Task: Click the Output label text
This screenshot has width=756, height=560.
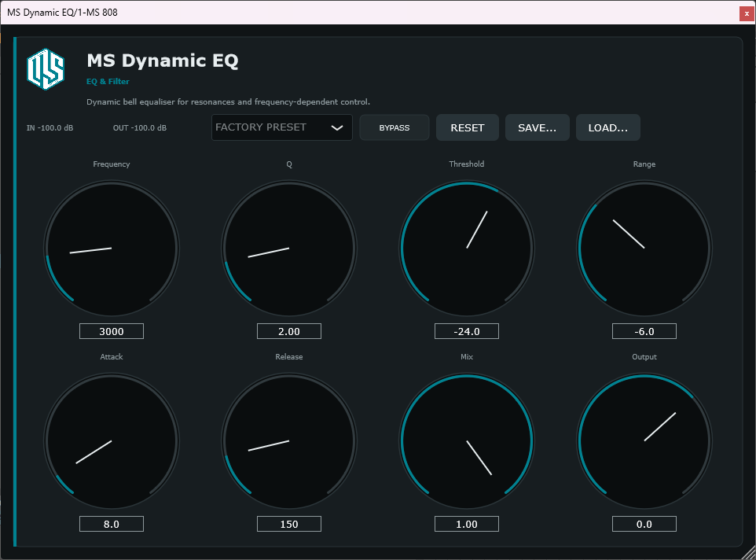Action: click(644, 357)
